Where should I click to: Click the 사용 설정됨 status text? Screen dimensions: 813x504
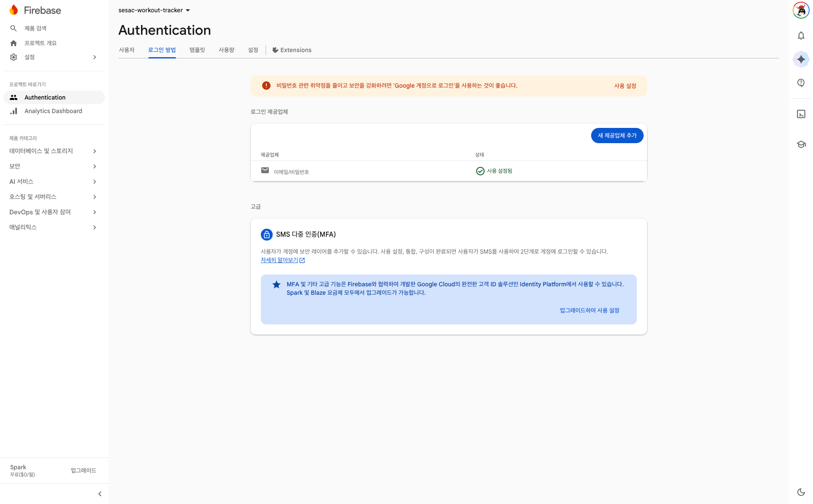(x=500, y=171)
